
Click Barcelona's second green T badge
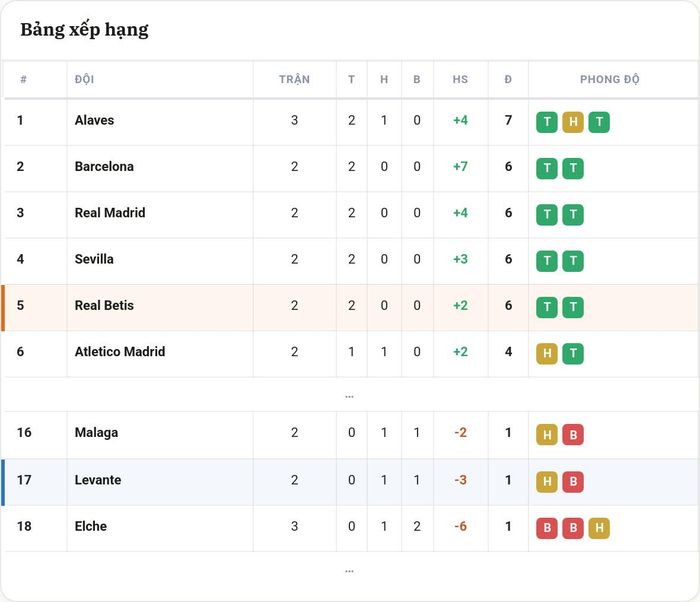573,168
